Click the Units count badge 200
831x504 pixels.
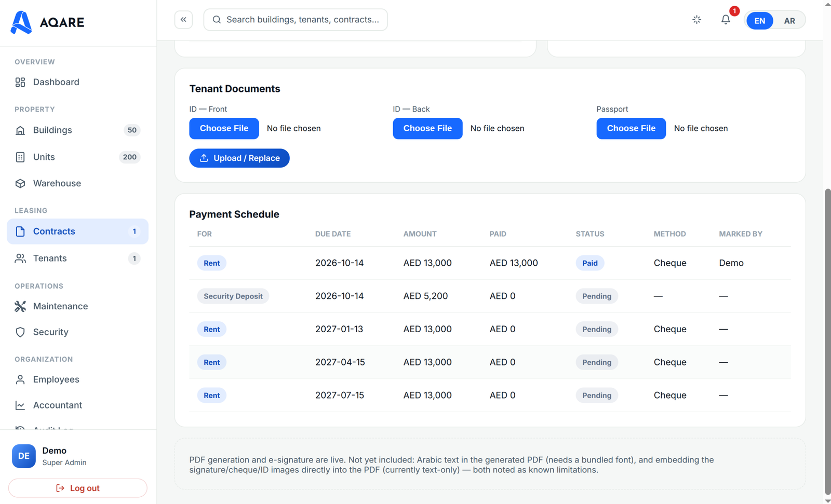point(130,157)
